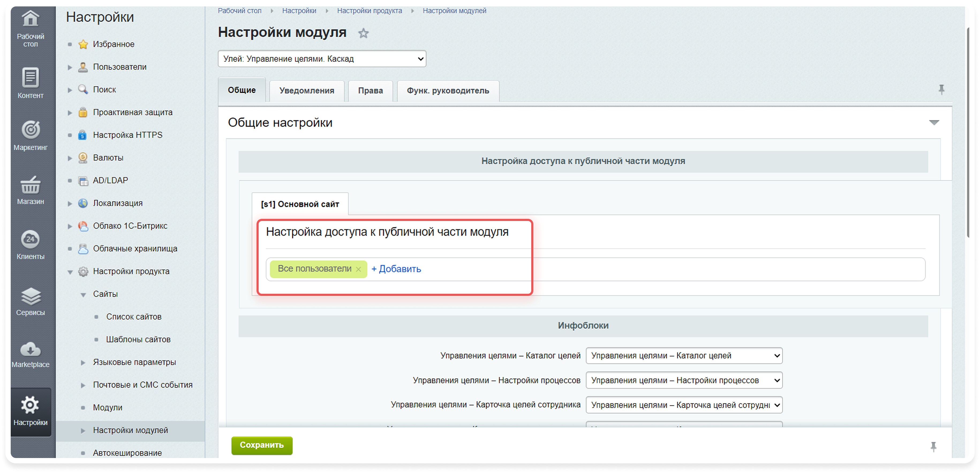Collapse the Настройки продукта tree node
This screenshot has height=473, width=980.
(x=70, y=272)
